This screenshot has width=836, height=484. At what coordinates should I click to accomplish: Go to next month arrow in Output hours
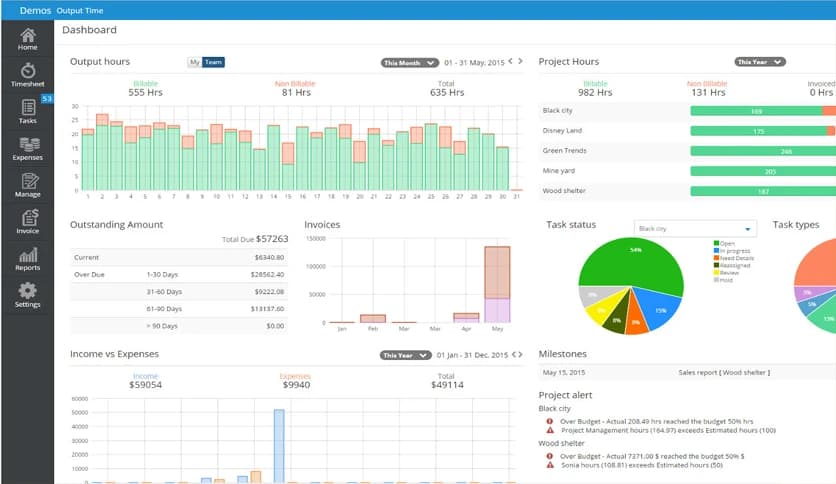click(x=520, y=62)
